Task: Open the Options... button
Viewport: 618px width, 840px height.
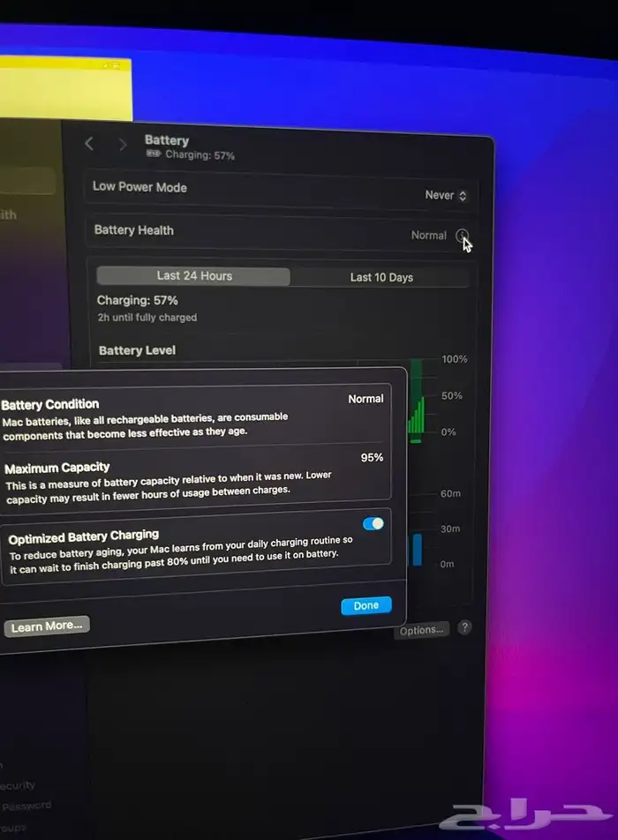Action: click(421, 630)
